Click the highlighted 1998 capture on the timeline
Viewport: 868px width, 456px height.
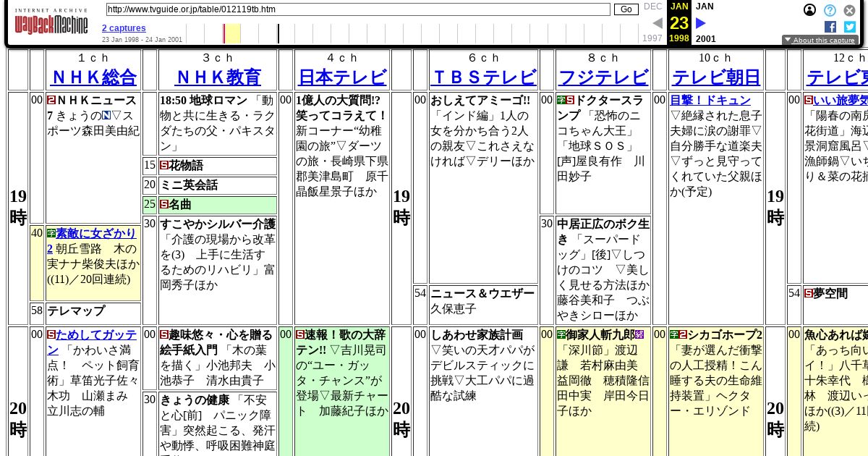point(231,33)
